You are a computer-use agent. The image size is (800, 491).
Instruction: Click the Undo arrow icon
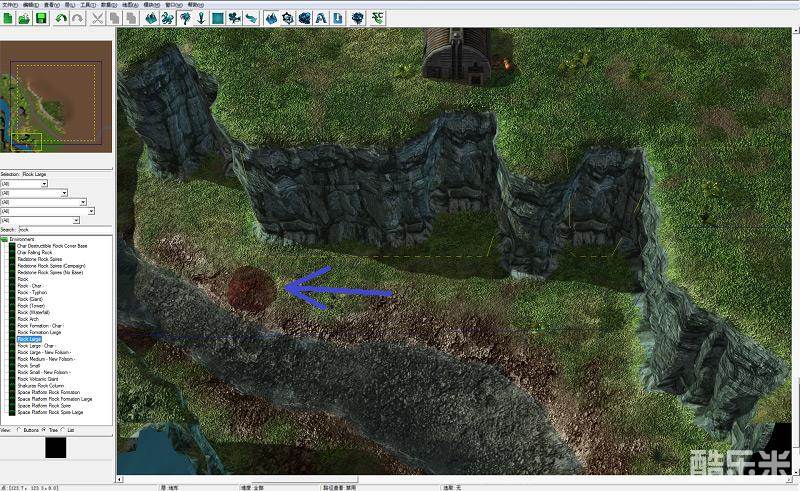[x=62, y=18]
